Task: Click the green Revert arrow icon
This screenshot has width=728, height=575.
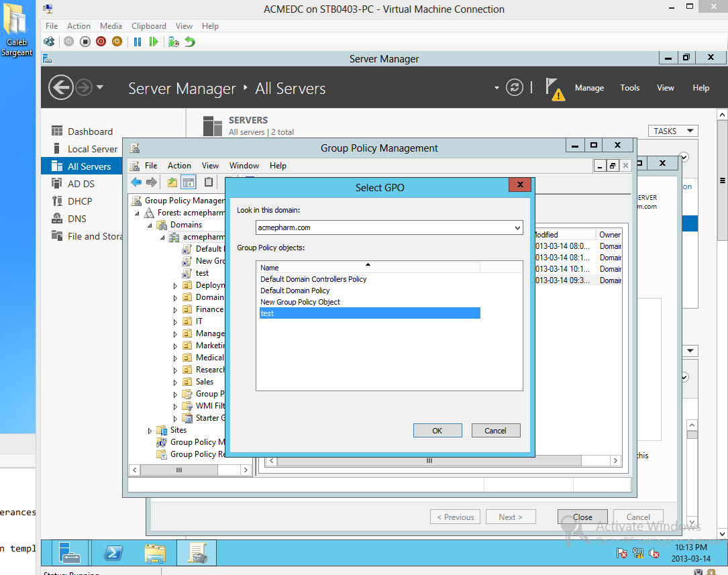Action: [190, 42]
